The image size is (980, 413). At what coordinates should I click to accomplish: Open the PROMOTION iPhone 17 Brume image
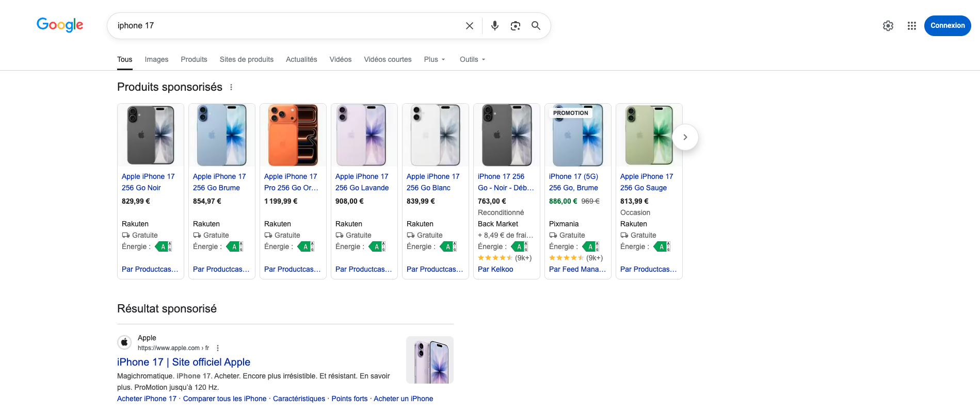[x=578, y=135]
